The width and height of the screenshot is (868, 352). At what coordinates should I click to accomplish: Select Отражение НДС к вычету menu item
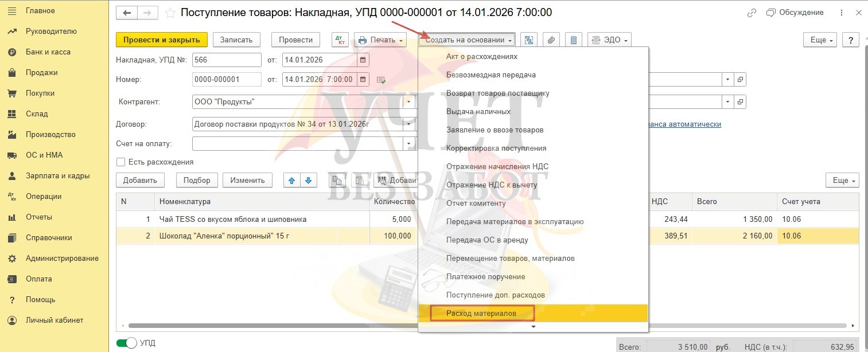tap(534, 185)
